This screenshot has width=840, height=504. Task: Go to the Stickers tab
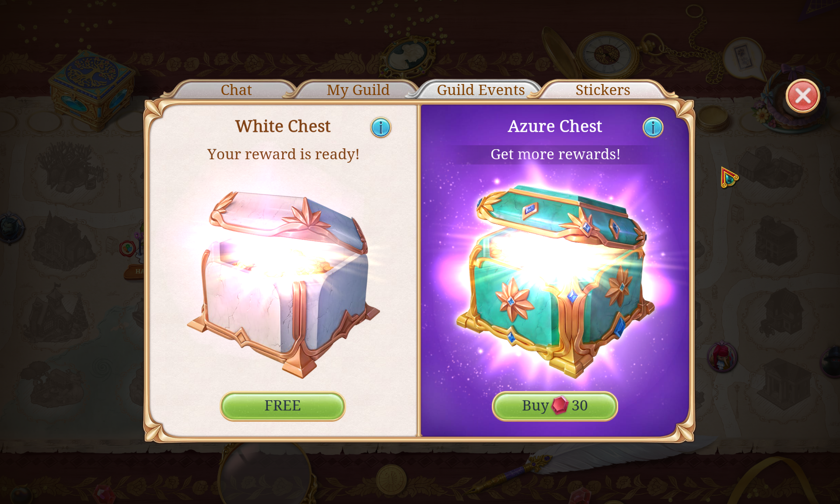pos(602,90)
